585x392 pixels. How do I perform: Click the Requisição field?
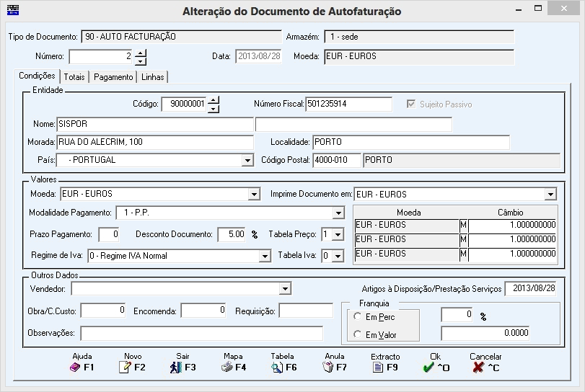pos(306,311)
